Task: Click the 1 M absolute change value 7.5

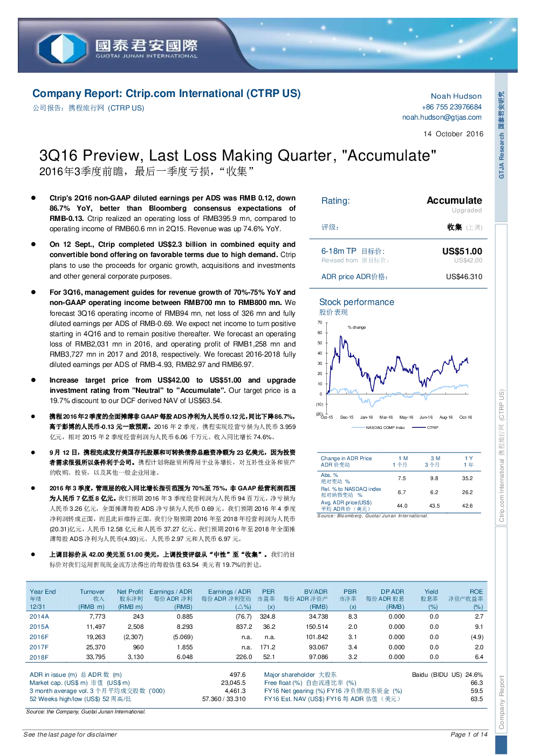Action: point(402,478)
